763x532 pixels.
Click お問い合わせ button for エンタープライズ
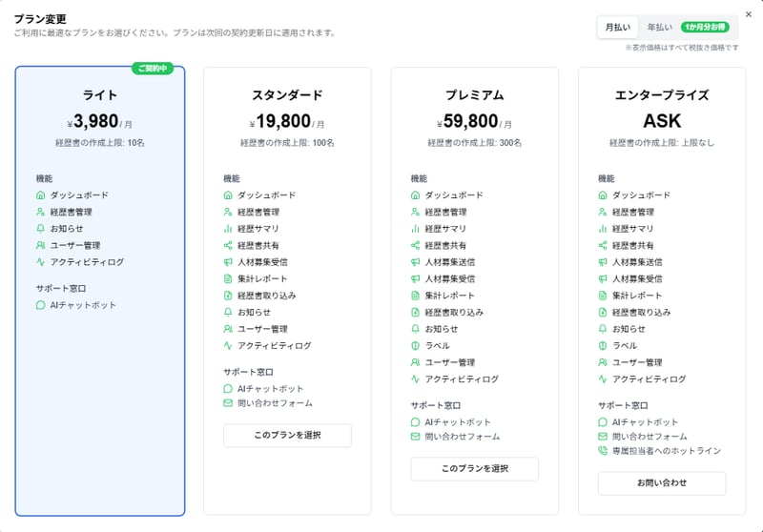click(x=662, y=482)
